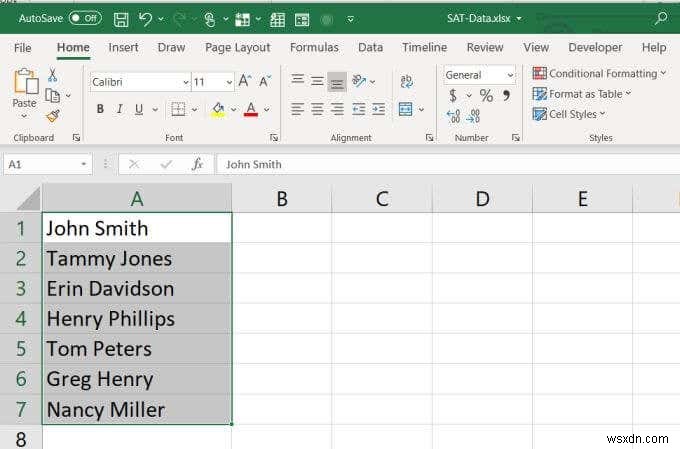Open the Timeline tab

coord(424,47)
